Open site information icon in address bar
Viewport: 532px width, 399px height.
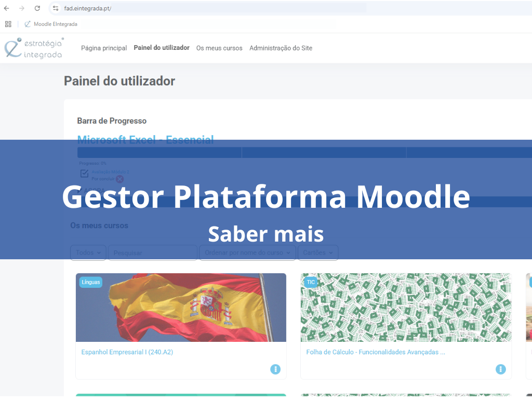pos(56,8)
